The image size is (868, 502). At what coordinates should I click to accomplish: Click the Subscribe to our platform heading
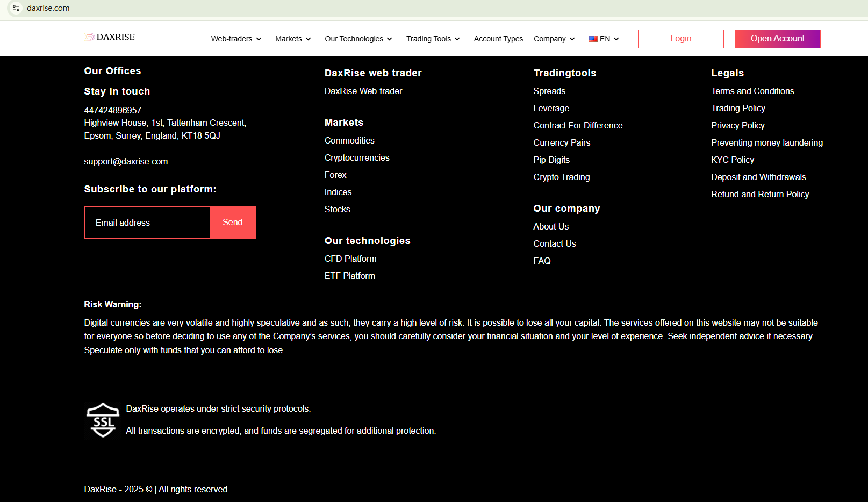coord(150,189)
